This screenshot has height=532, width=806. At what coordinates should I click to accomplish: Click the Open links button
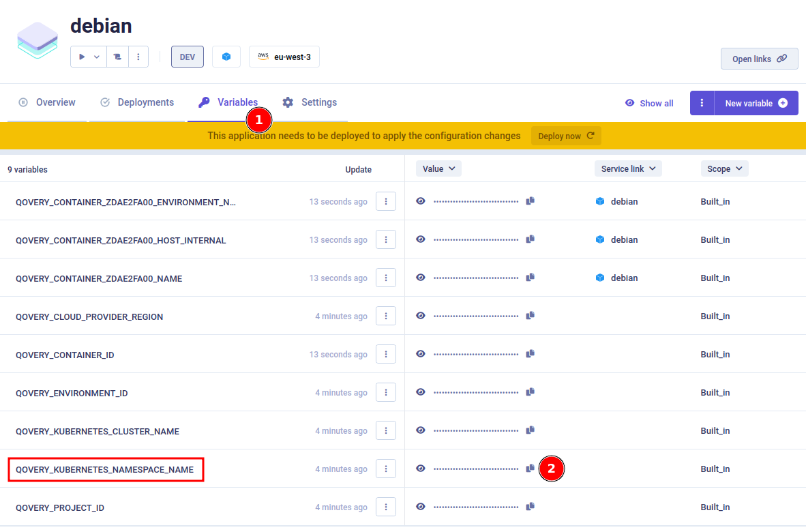click(x=759, y=59)
